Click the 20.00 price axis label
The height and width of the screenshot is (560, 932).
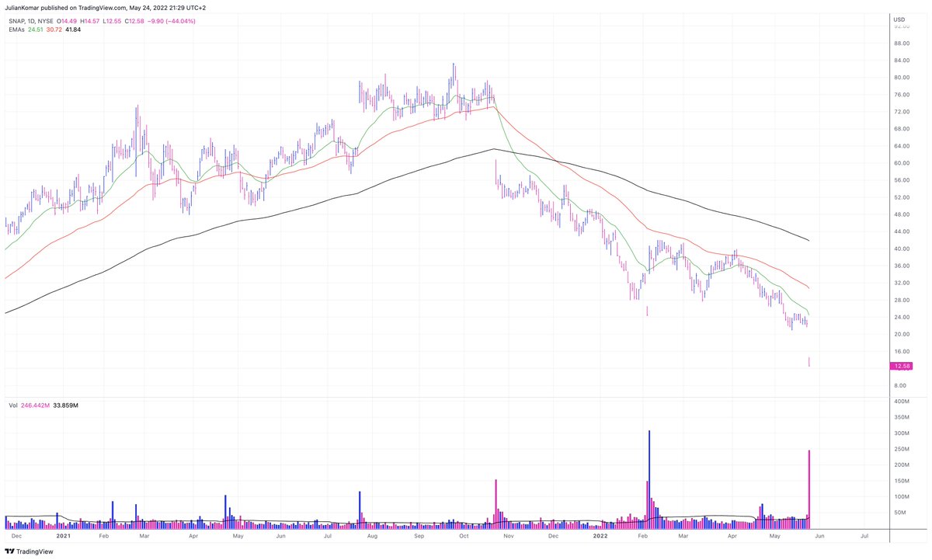coord(901,334)
